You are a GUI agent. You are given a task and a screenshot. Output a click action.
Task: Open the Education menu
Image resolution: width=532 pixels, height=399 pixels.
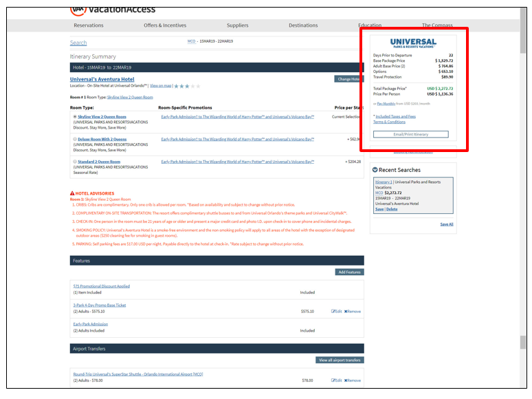tap(370, 25)
